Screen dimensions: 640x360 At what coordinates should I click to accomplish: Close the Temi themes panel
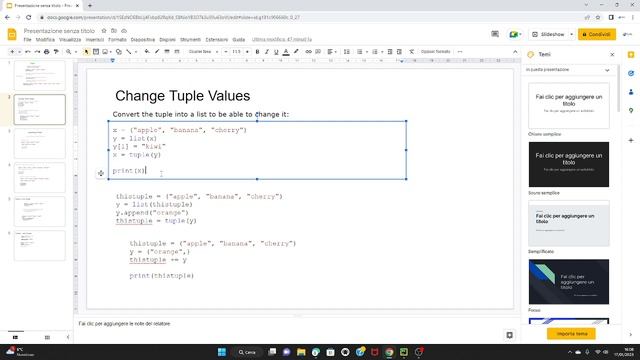pyautogui.click(x=612, y=54)
